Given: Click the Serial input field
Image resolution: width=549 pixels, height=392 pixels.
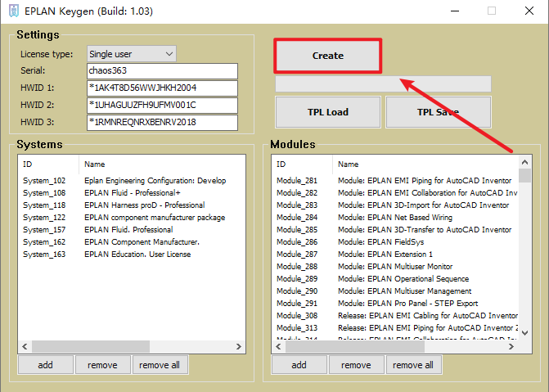Looking at the screenshot, I should click(x=161, y=71).
